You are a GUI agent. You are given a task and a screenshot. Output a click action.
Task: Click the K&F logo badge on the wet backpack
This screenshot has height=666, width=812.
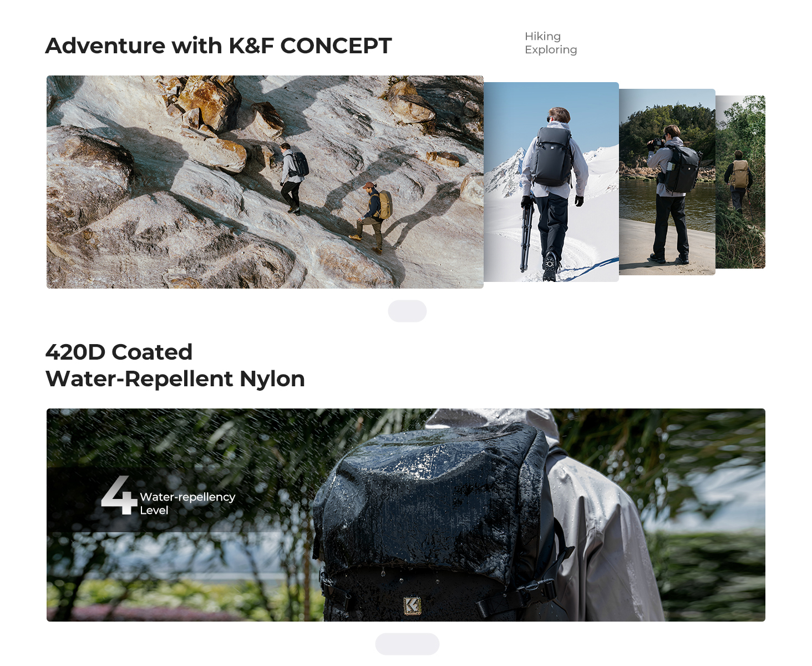412,606
